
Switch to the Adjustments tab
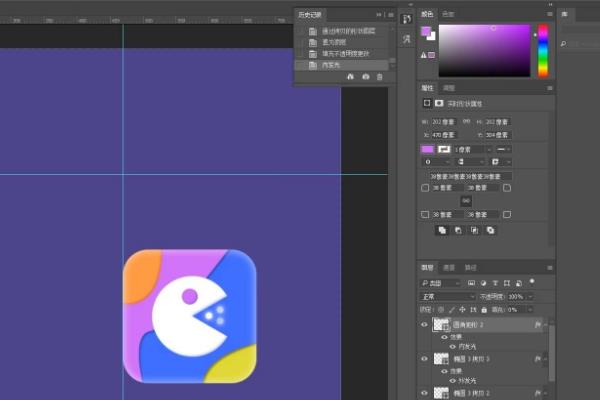(448, 88)
